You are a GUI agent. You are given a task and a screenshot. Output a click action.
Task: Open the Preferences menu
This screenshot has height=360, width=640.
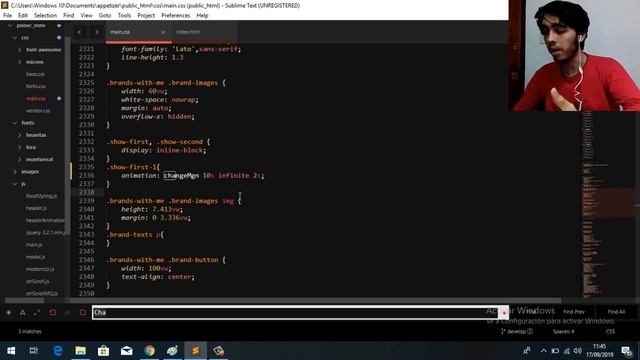click(176, 16)
